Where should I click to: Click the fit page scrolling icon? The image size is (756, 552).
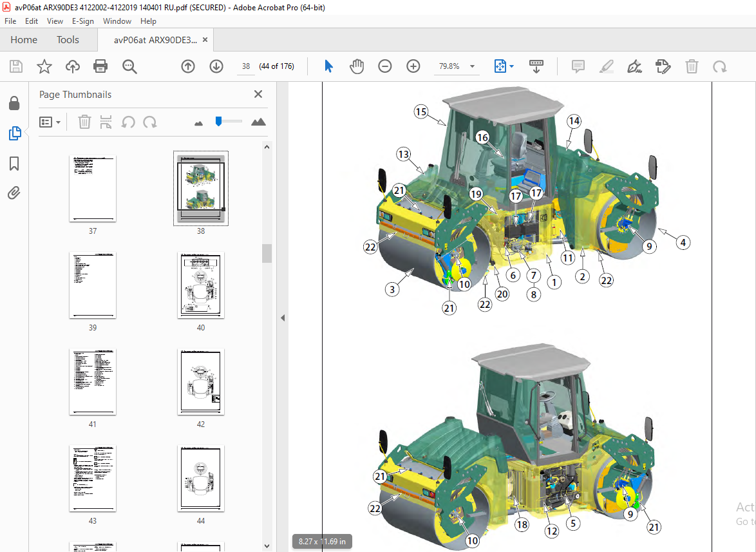[500, 66]
